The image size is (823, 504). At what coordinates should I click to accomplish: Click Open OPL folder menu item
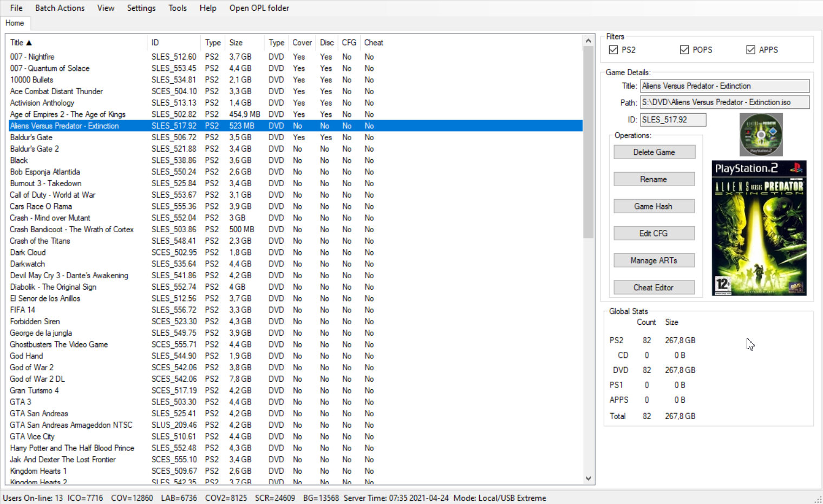(259, 8)
